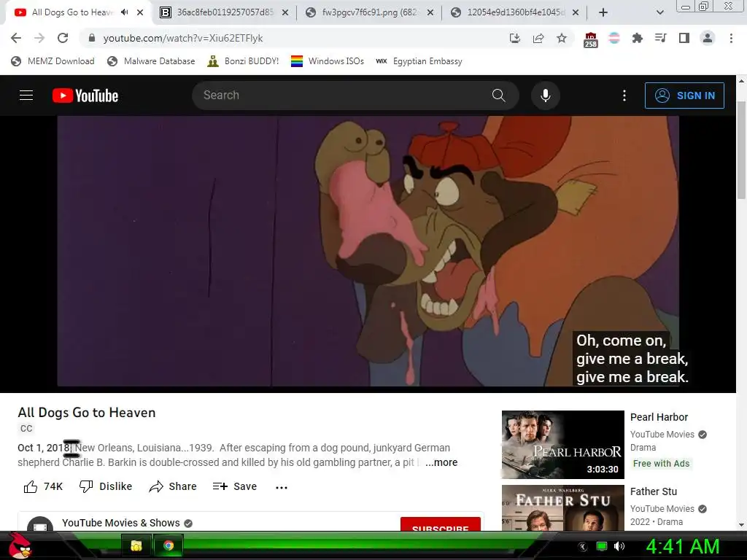Viewport: 747px width, 560px height.
Task: Open the Bonzi BUDDY! bookmark
Action: 243,61
